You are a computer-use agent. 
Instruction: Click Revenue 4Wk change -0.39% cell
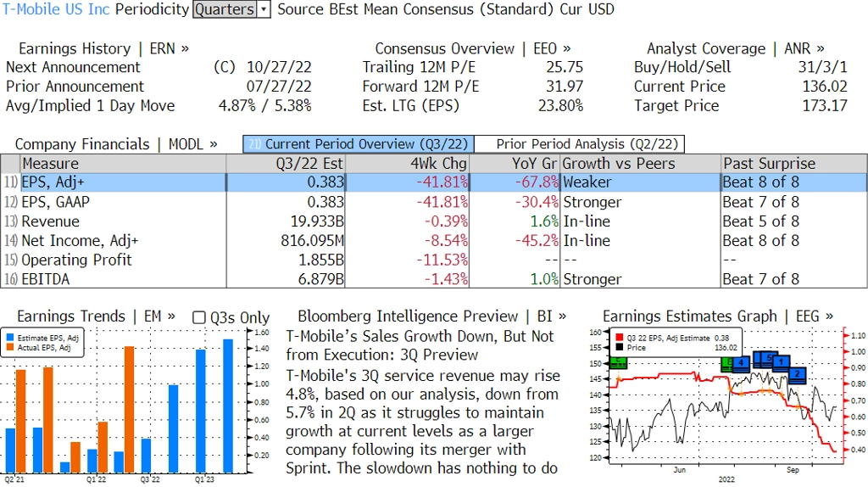pyautogui.click(x=407, y=221)
